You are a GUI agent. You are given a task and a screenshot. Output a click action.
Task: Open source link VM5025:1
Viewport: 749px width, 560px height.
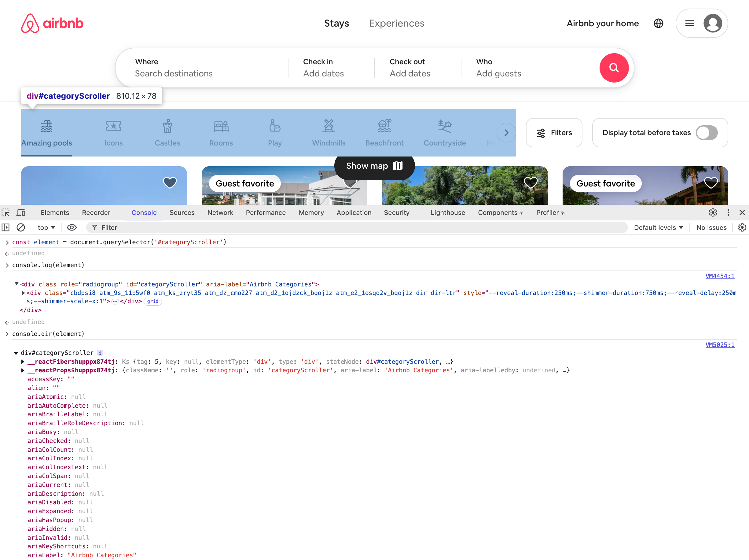pos(720,344)
